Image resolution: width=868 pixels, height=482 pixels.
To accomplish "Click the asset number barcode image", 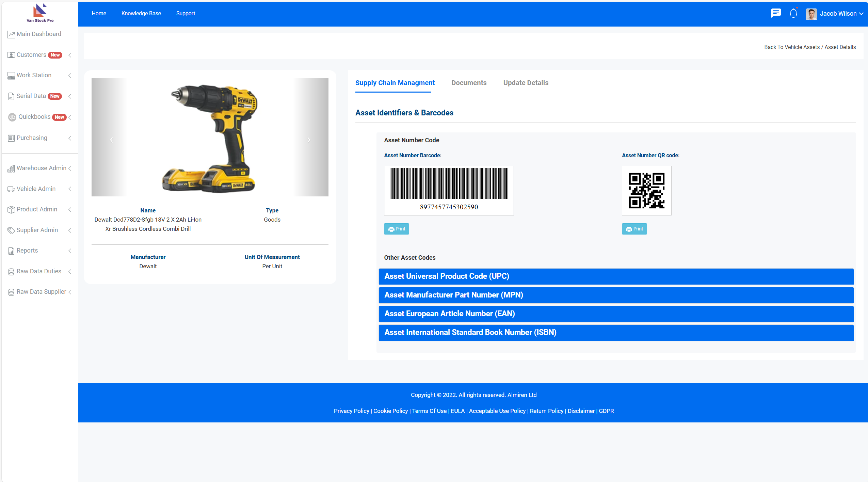I will coord(449,191).
